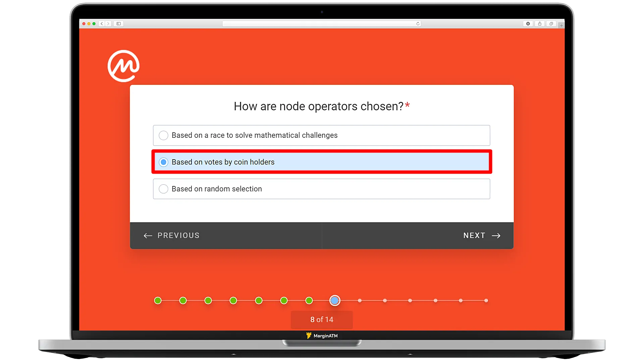
Task: Select 'Based on a race to solve mathematical challenges'
Action: pos(164,135)
